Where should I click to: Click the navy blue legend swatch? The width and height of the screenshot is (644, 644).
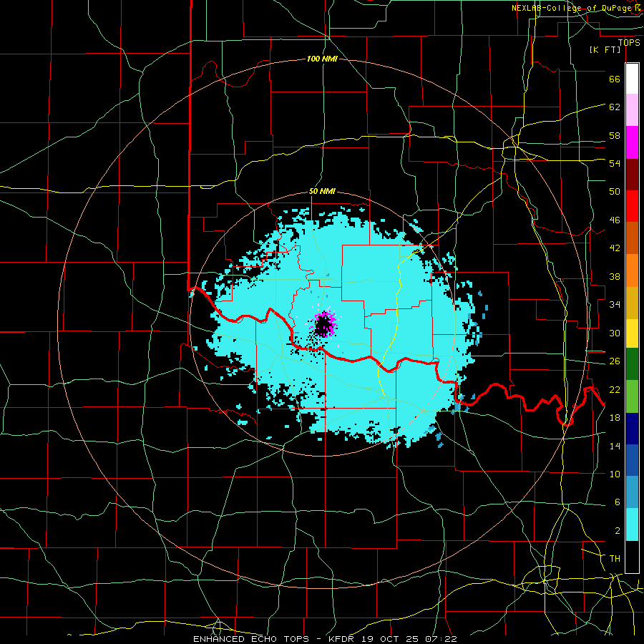tap(632, 429)
